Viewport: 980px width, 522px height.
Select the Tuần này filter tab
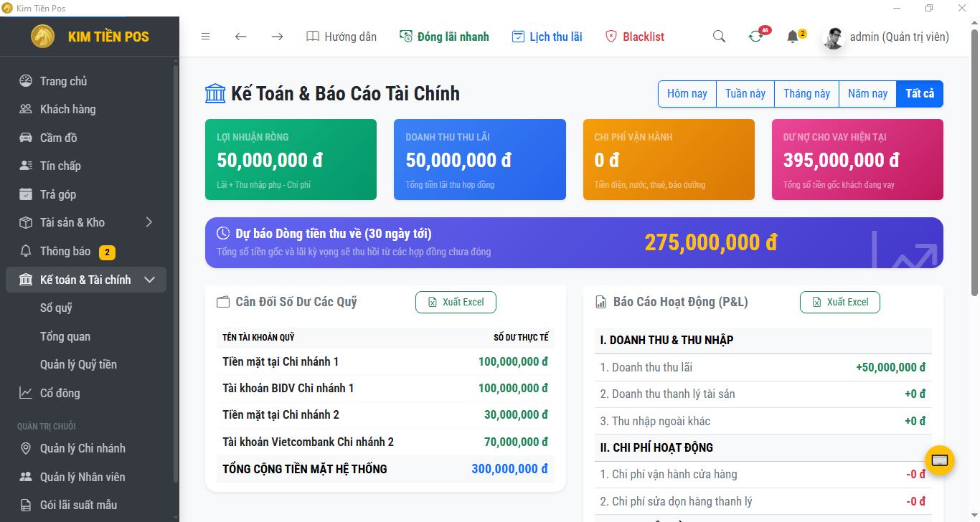[x=745, y=94]
